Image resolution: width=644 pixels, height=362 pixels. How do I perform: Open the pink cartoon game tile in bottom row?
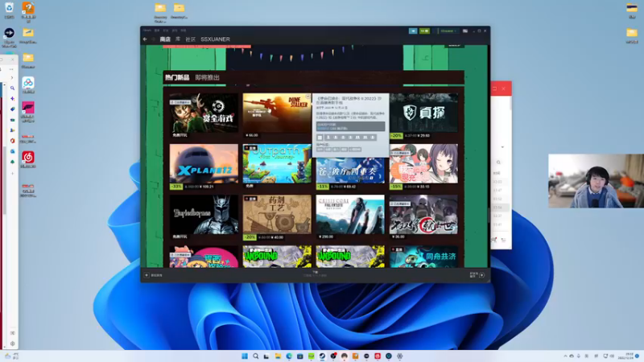(x=204, y=257)
